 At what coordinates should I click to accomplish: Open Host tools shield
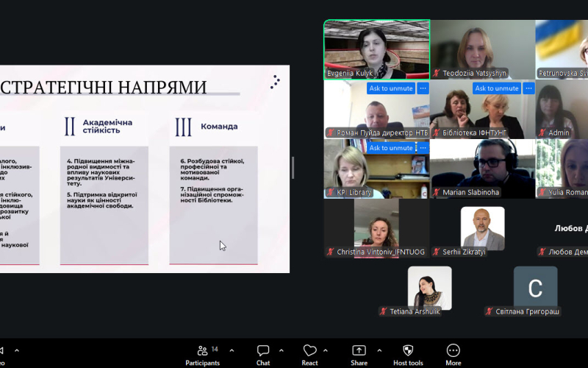pyautogui.click(x=408, y=355)
